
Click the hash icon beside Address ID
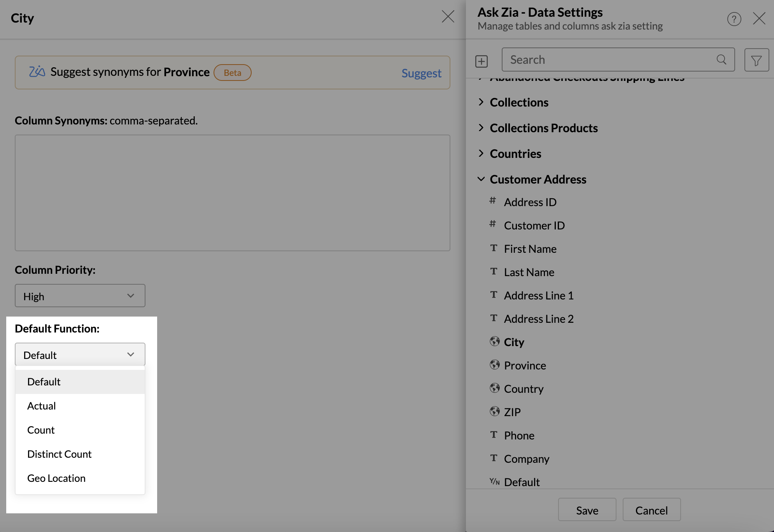click(493, 201)
